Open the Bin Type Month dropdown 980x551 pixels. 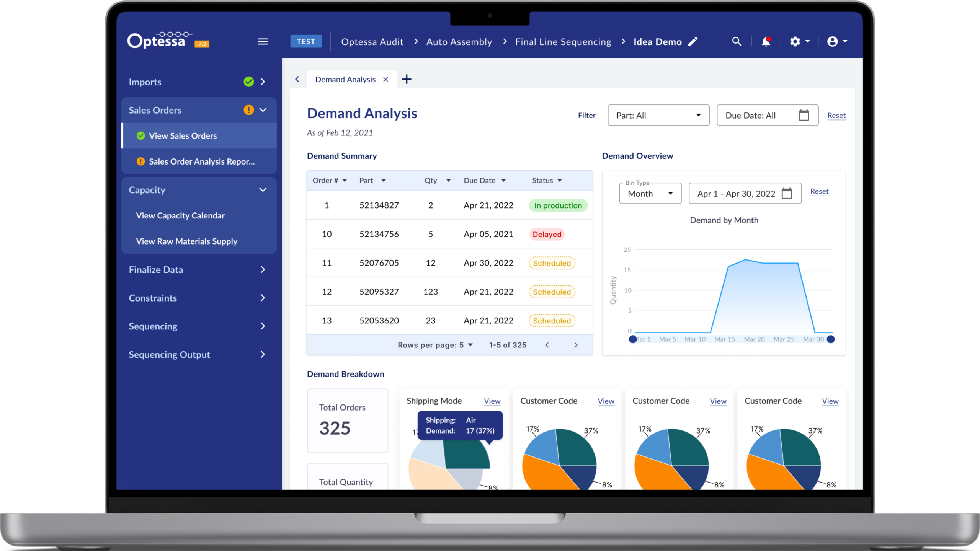pos(650,194)
